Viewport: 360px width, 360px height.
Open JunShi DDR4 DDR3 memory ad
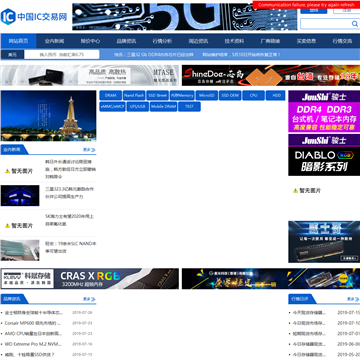[x=324, y=111]
